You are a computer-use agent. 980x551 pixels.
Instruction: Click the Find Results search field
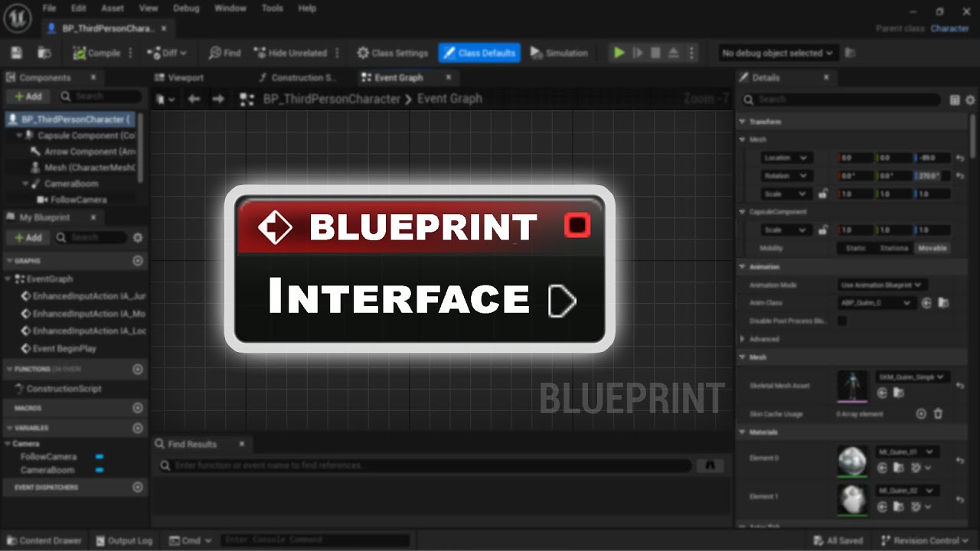[424, 465]
